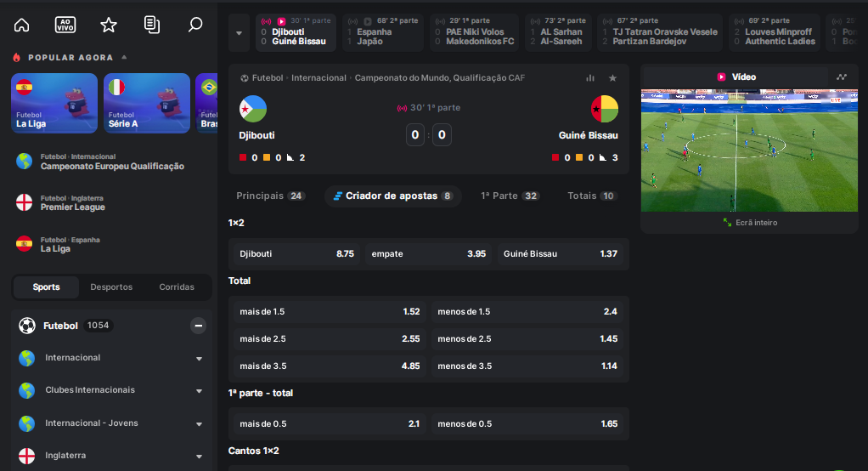Open favorites star icon in sidebar
This screenshot has height=471, width=868.
click(109, 25)
